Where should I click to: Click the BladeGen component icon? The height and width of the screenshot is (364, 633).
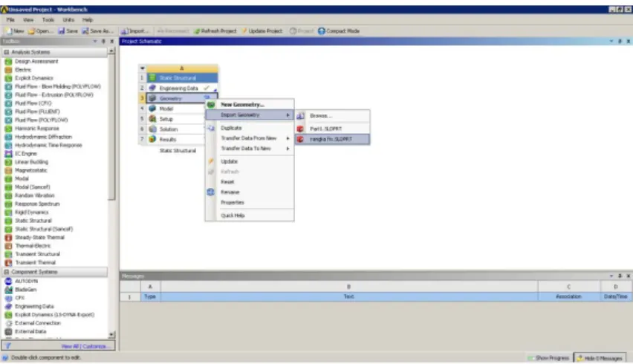(8, 290)
